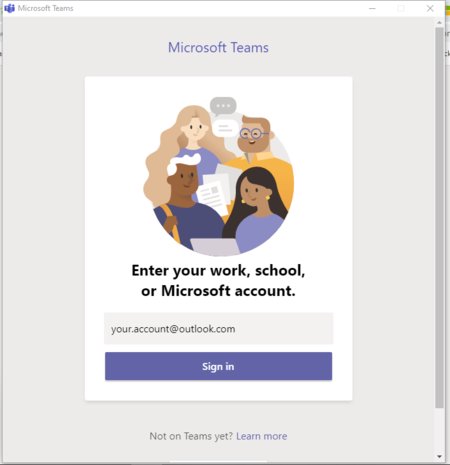Click the Sign in button
Image resolution: width=450 pixels, height=465 pixels.
[x=218, y=366]
